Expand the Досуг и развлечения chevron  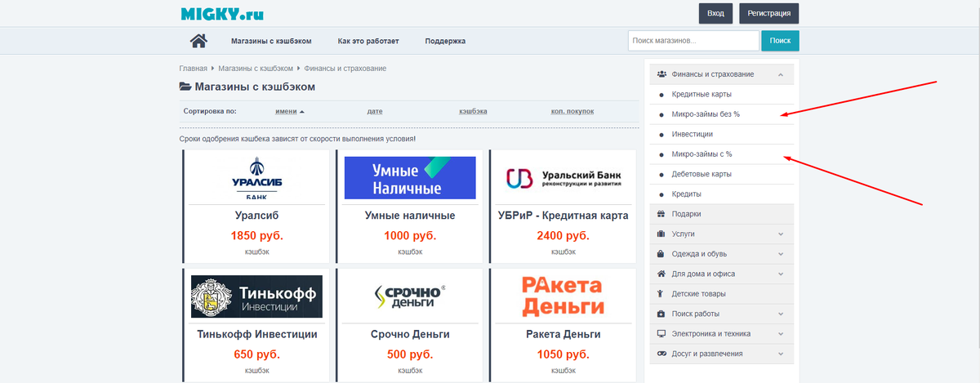click(781, 354)
